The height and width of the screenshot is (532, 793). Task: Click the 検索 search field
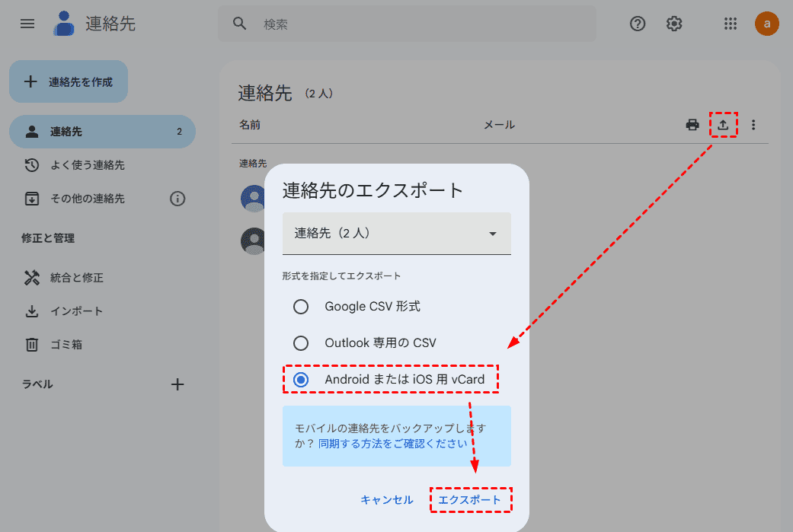419,24
